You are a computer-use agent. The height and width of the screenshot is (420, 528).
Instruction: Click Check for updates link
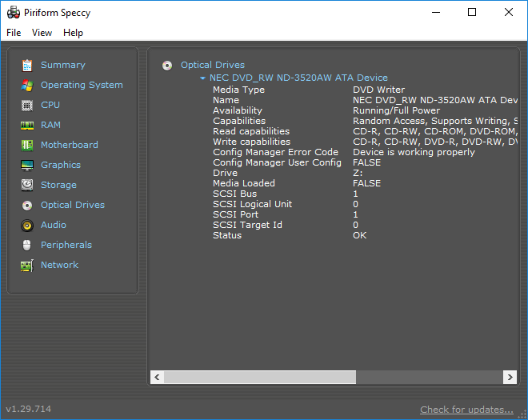[x=466, y=410]
